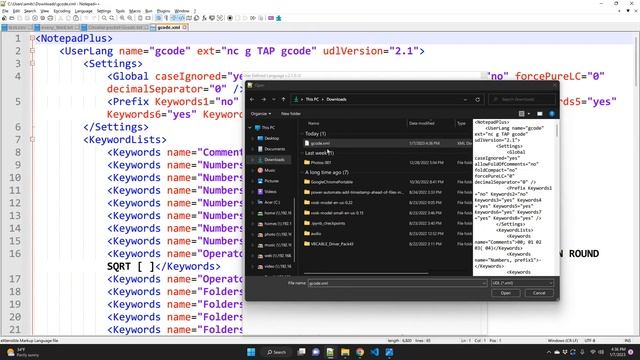This screenshot has width=640, height=360.
Task: Open the Language menu in Notepad++
Action: point(84,11)
